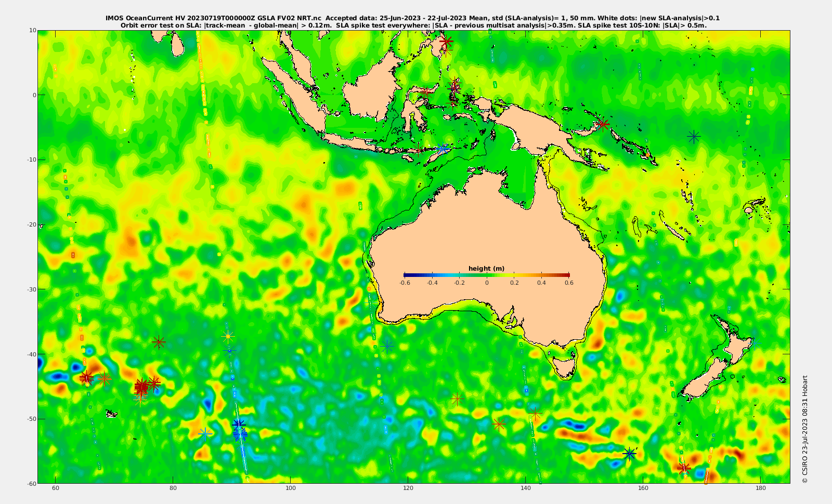
Task: Click the blue asterisk near Timor
Action: click(x=443, y=149)
